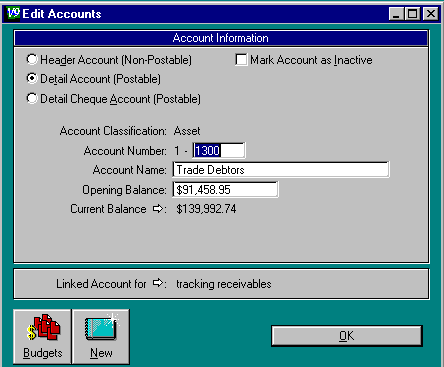This screenshot has width=444, height=367.
Task: Click the Account Name field Trade Debtors
Action: (x=281, y=170)
